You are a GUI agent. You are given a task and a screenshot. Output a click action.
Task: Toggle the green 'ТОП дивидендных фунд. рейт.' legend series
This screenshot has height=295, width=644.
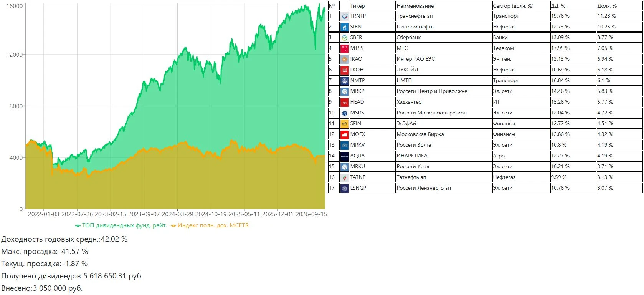point(121,225)
